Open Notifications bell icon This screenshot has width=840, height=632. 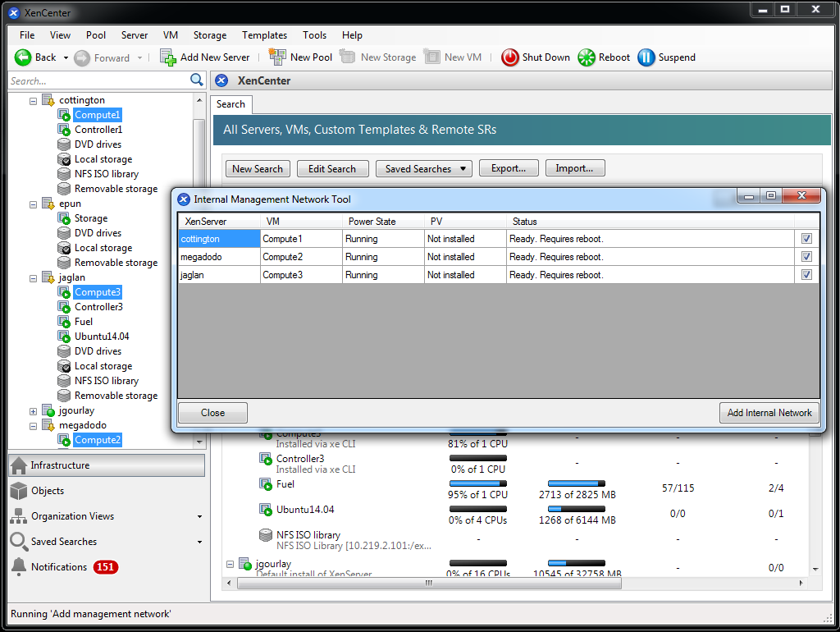click(19, 566)
